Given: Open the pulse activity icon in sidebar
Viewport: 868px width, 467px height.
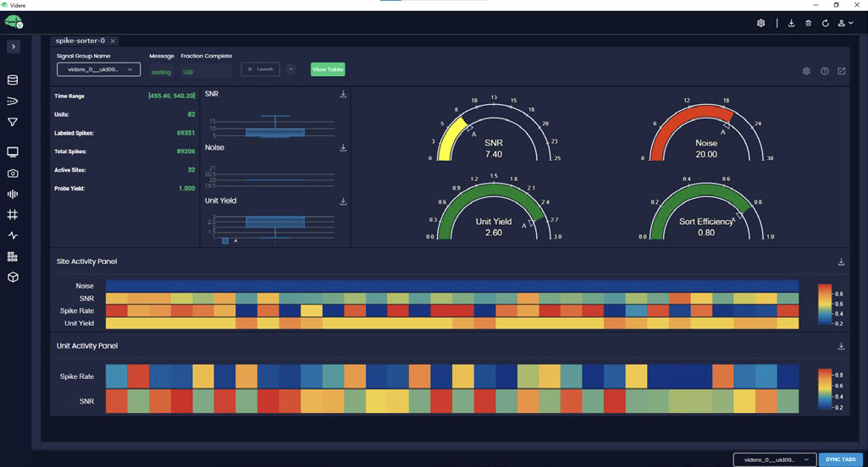Looking at the screenshot, I should (x=13, y=236).
